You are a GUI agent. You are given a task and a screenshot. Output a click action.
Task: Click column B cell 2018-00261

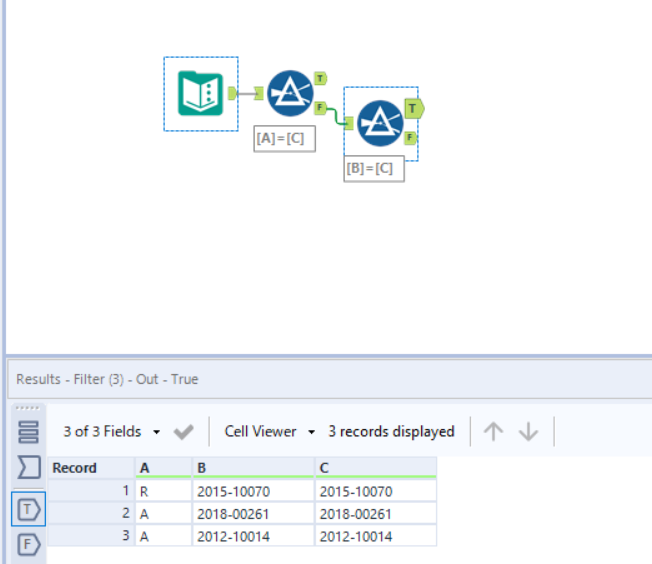click(x=253, y=514)
